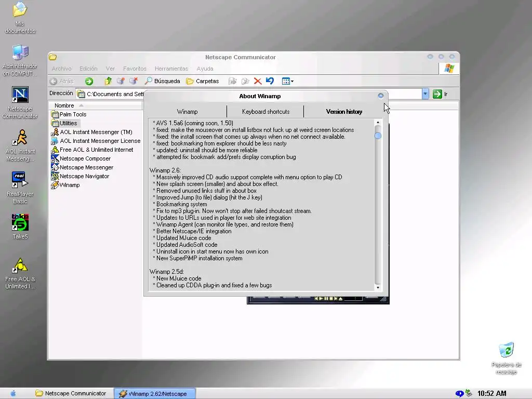Viewport: 532px width, 399px height.
Task: Open Búsqueda search in explorer toolbar
Action: 162,81
